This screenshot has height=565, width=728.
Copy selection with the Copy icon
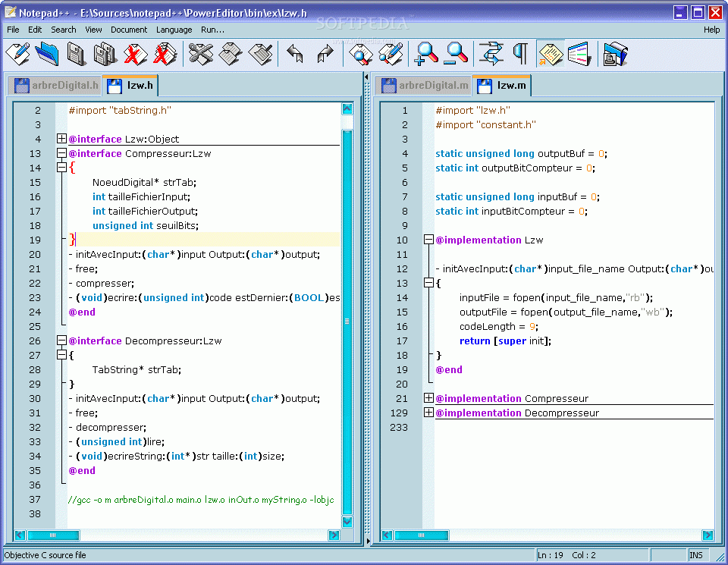tap(231, 53)
